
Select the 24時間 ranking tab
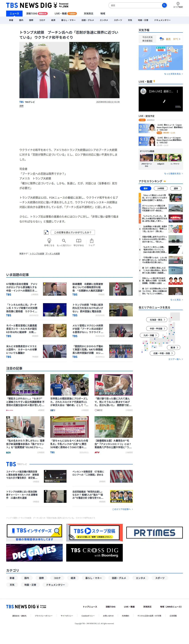(x=160, y=188)
